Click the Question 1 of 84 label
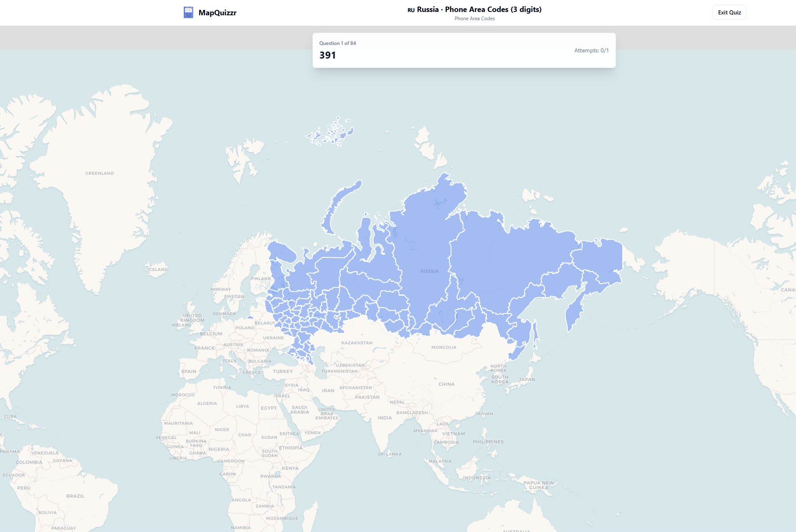 pos(338,43)
